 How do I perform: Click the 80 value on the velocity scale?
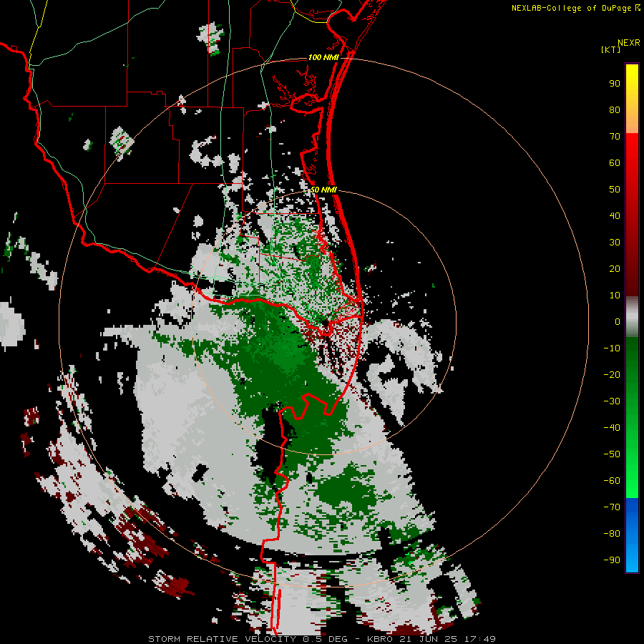615,110
